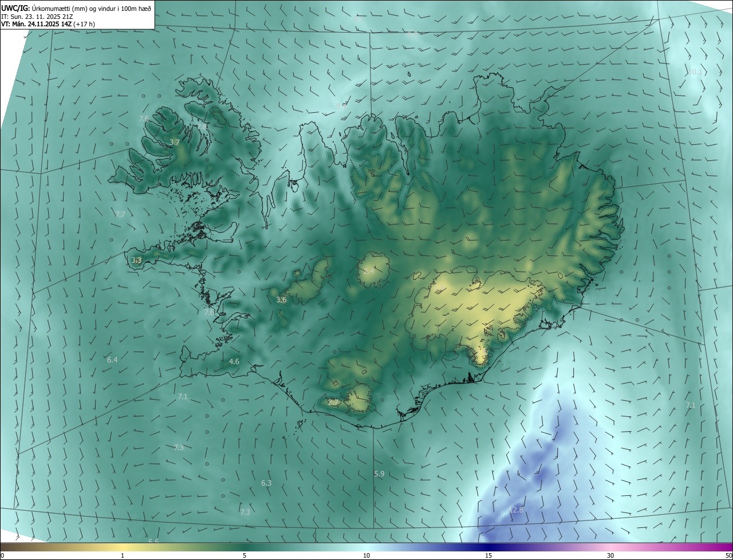The width and height of the screenshot is (733, 560).
Task: Click the '15' tick label on the color scale
Action: coord(488,555)
